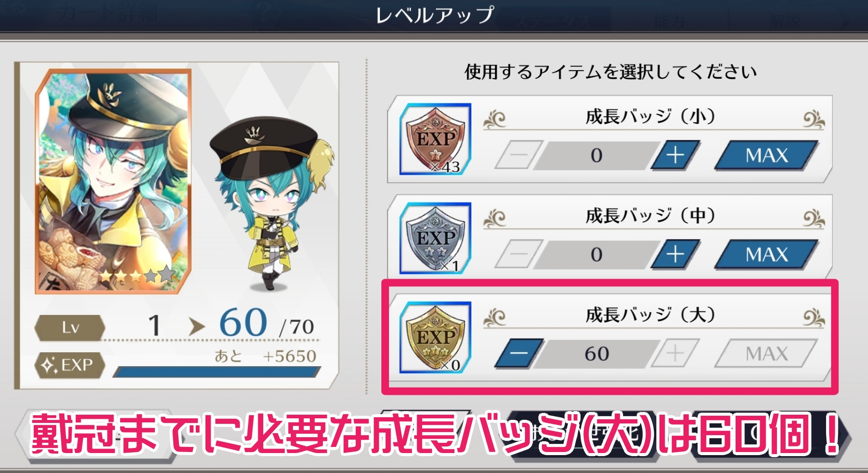Click the EXP label with sparkle icon
868x473 pixels.
(70, 365)
